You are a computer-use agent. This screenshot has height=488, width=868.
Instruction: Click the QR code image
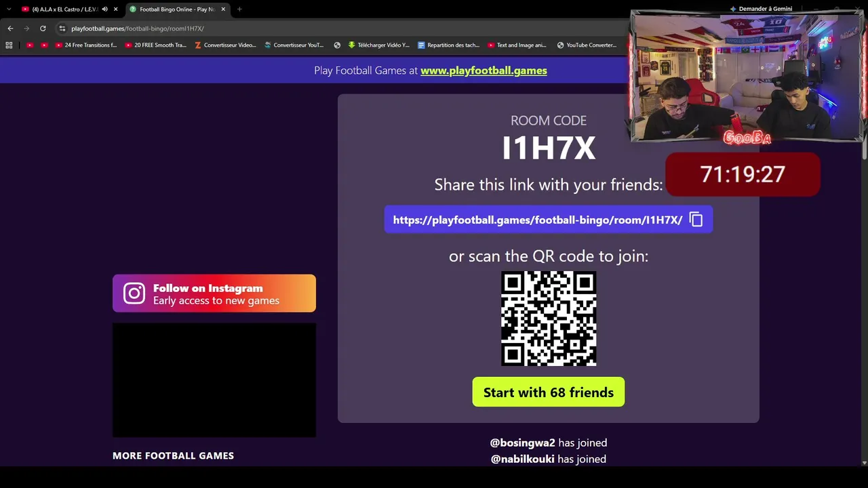[549, 319]
